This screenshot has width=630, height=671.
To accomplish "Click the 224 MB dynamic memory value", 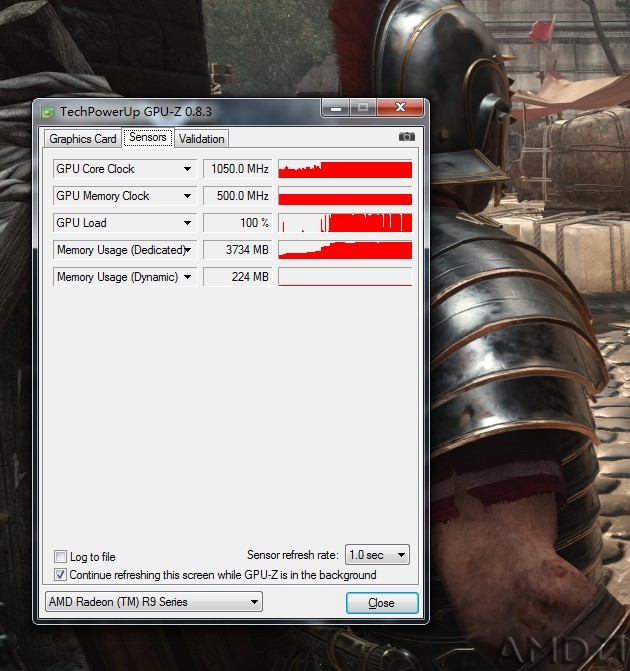I will pyautogui.click(x=238, y=276).
